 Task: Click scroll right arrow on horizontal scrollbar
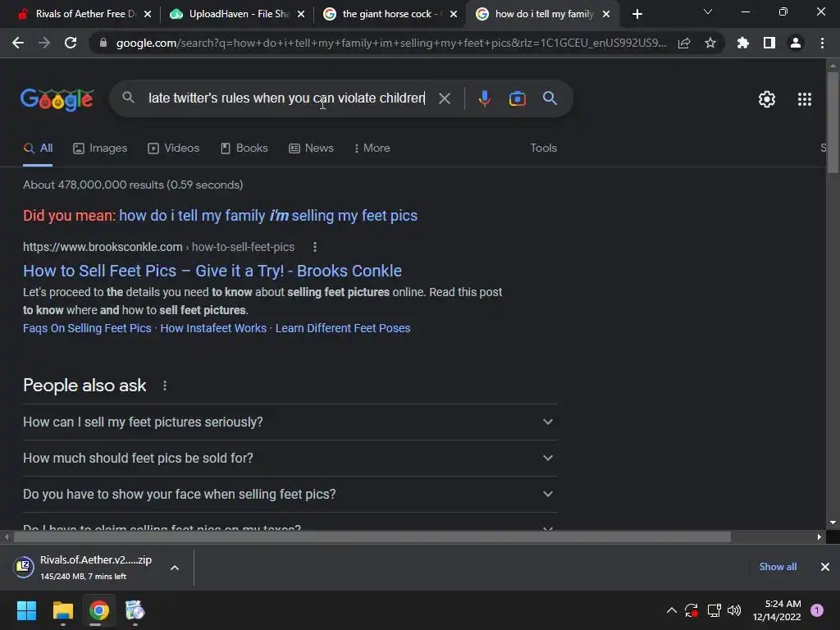pyautogui.click(x=819, y=536)
